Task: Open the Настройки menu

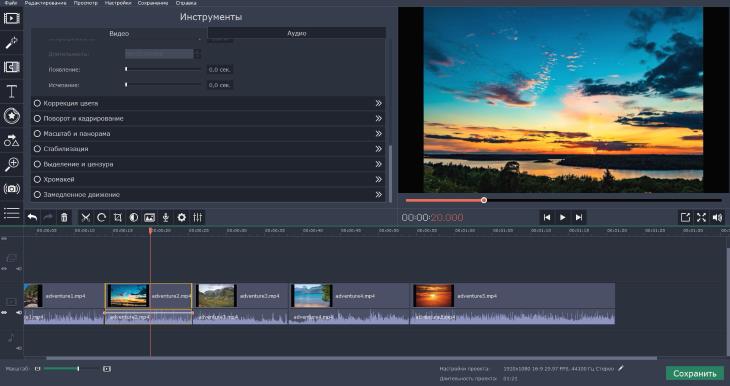Action: click(x=118, y=3)
